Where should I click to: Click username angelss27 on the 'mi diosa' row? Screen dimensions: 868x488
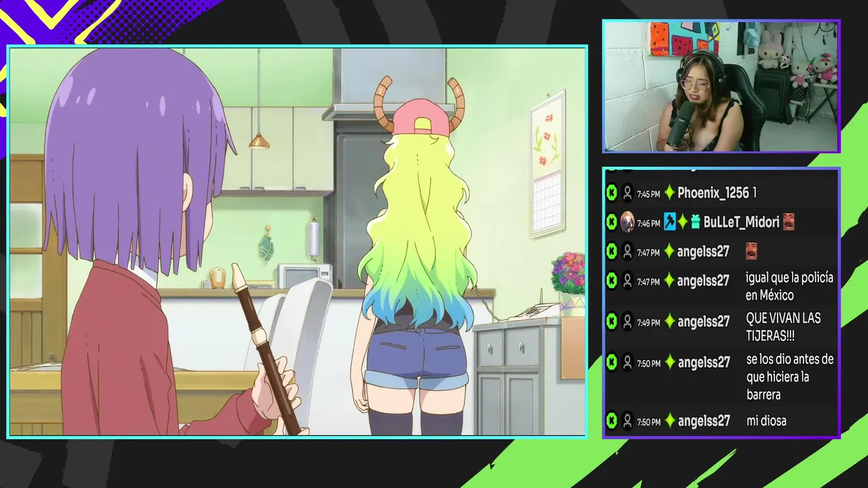[x=703, y=421]
